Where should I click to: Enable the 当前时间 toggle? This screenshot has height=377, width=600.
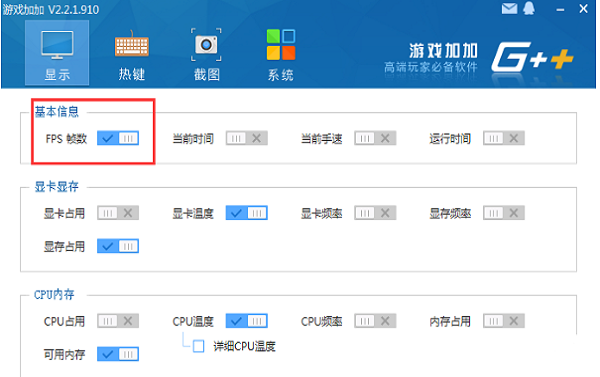246,138
